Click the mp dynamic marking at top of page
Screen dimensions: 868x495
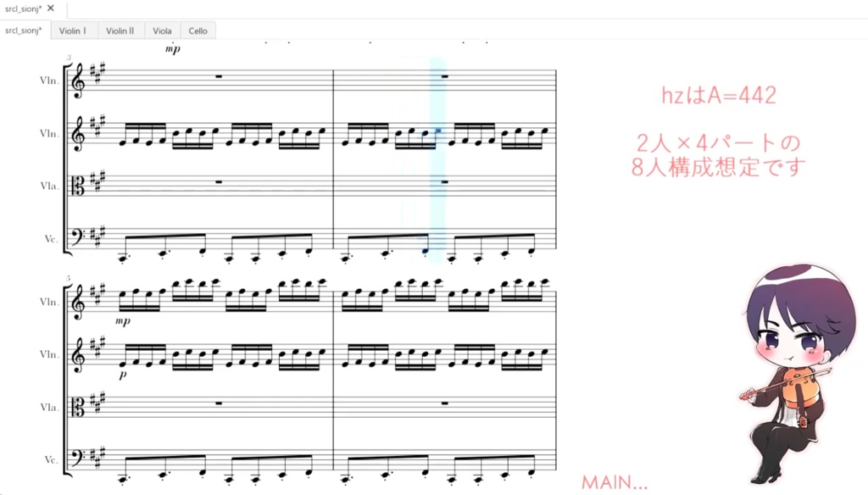click(173, 48)
